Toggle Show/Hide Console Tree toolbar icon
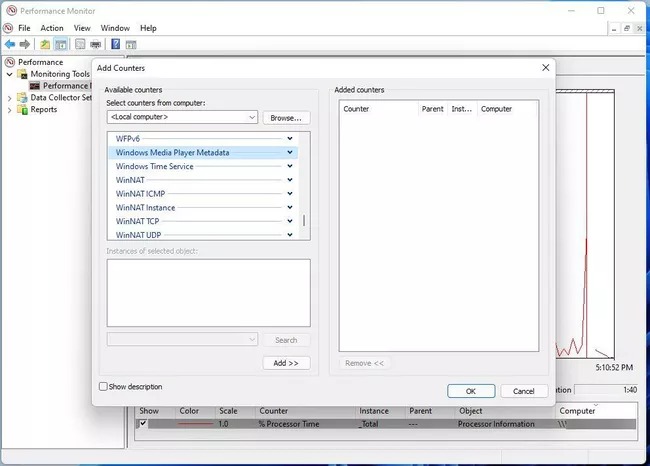 coord(61,44)
